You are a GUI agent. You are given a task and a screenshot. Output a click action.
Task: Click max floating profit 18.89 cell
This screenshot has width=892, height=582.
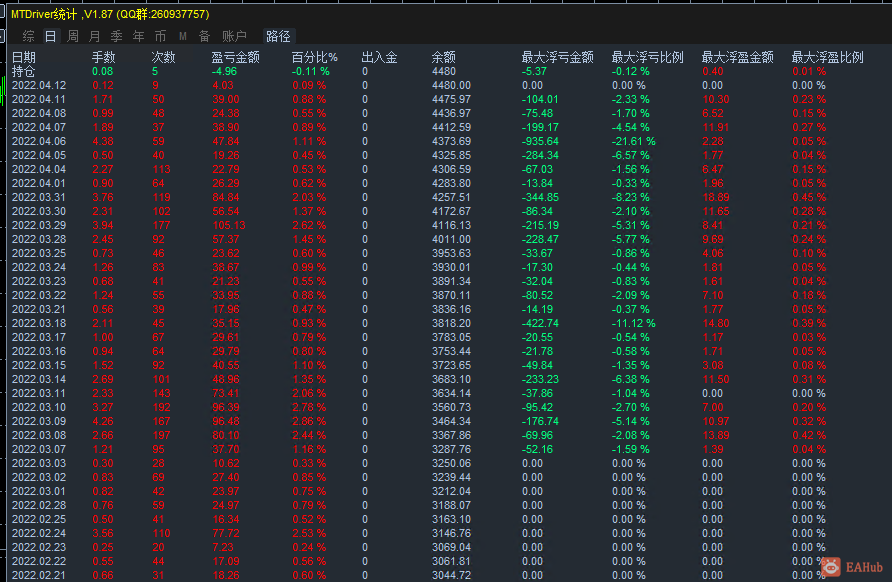click(x=716, y=197)
